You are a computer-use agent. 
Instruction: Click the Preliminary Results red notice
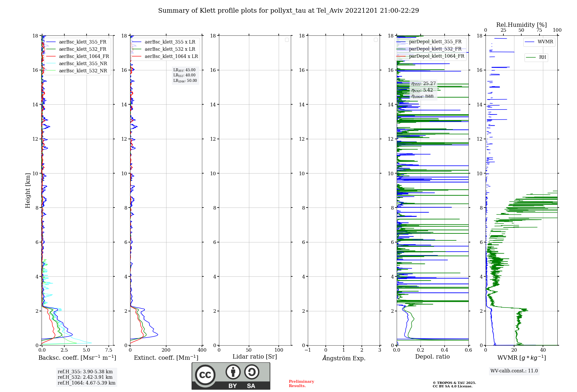coord(301,384)
